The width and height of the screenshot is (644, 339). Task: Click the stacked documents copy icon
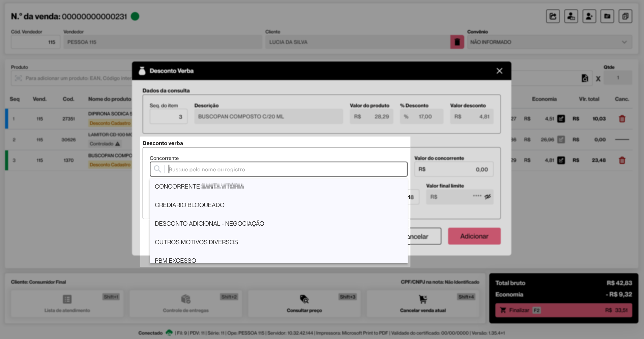(625, 16)
